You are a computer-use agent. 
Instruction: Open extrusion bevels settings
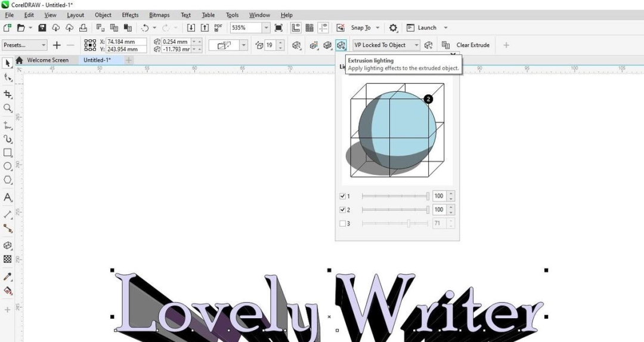(327, 45)
